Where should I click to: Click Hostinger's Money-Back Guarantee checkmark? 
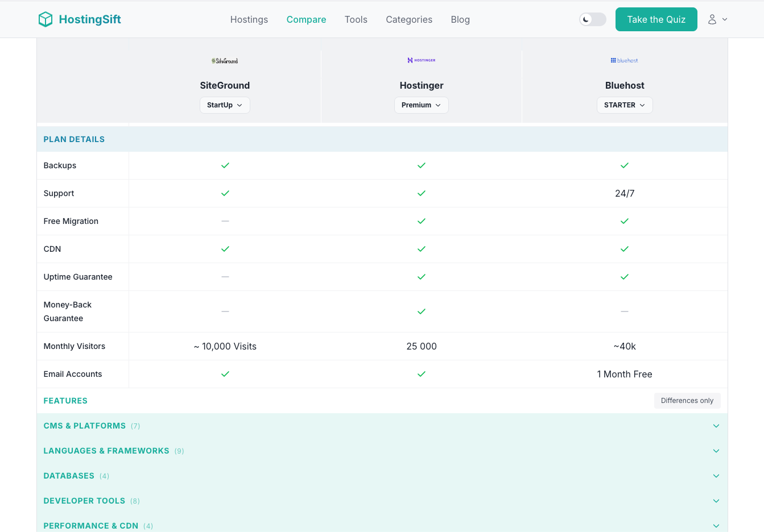tap(422, 311)
